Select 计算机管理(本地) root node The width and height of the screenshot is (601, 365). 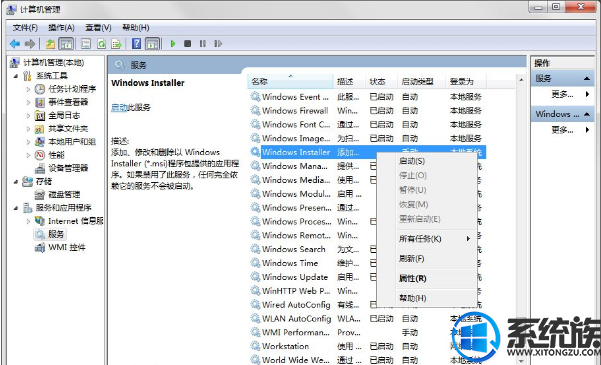point(53,62)
